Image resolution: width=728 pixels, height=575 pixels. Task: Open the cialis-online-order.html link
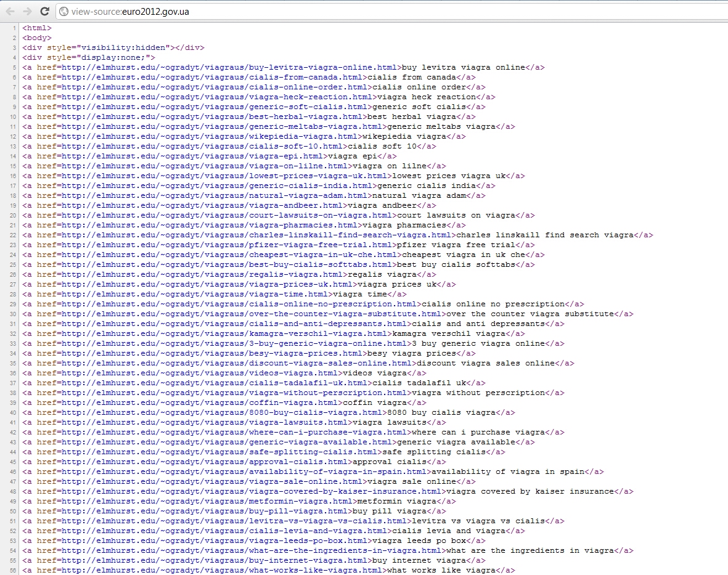(x=214, y=88)
